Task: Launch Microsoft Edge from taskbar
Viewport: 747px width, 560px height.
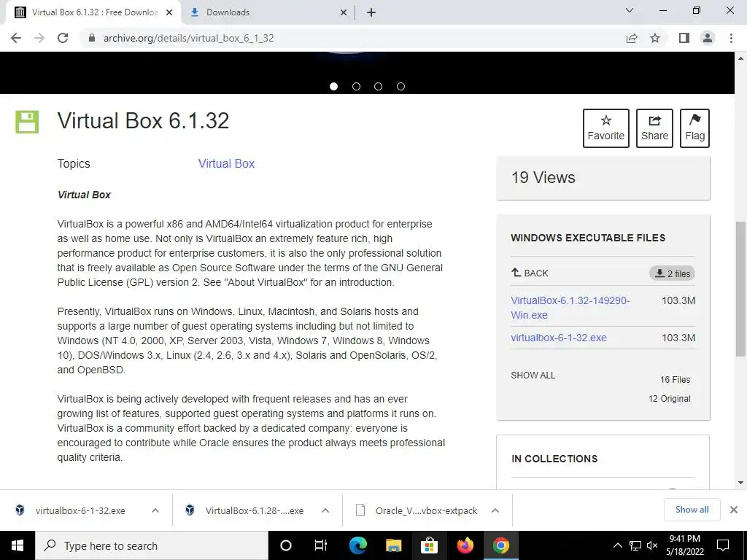Action: (357, 545)
